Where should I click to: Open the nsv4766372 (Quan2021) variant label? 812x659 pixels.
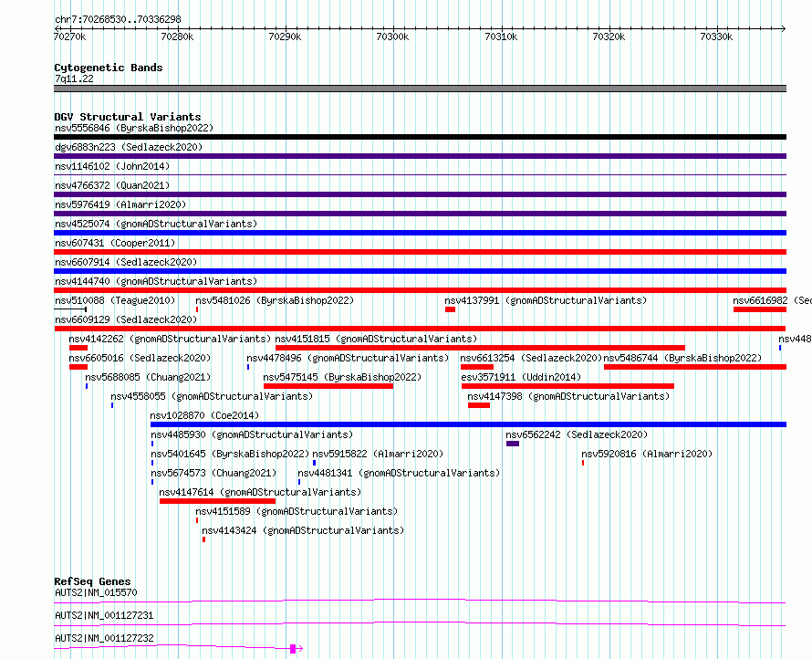coord(112,185)
